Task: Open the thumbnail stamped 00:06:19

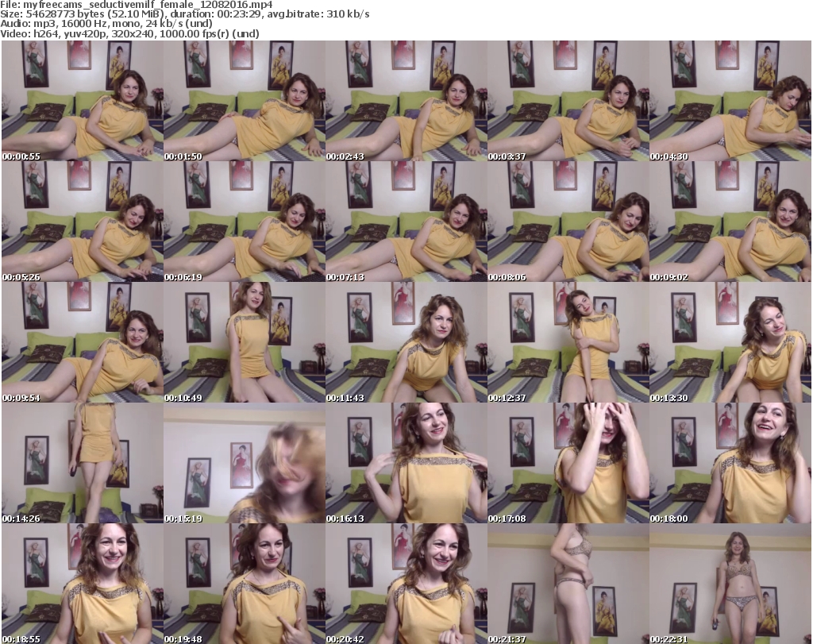Action: click(245, 222)
